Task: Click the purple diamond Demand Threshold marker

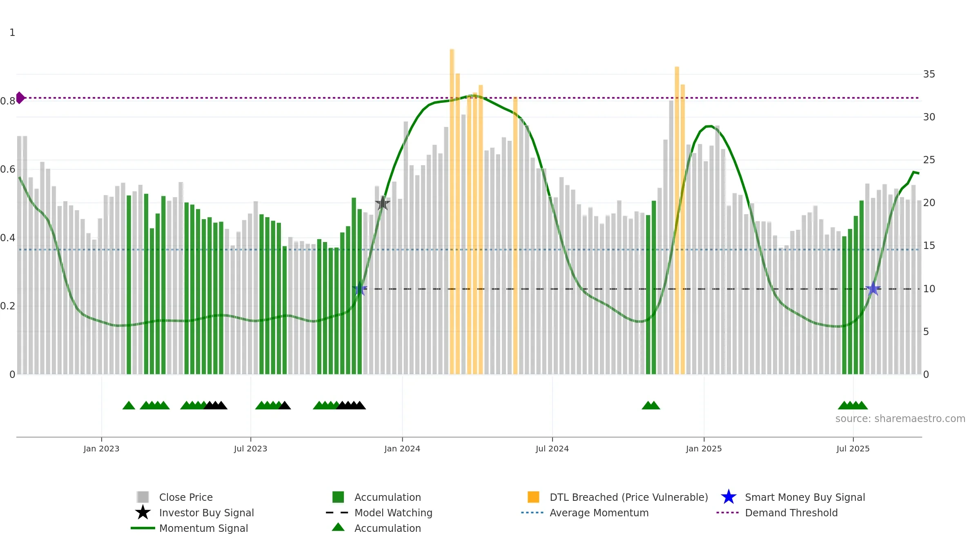Action: pos(20,98)
